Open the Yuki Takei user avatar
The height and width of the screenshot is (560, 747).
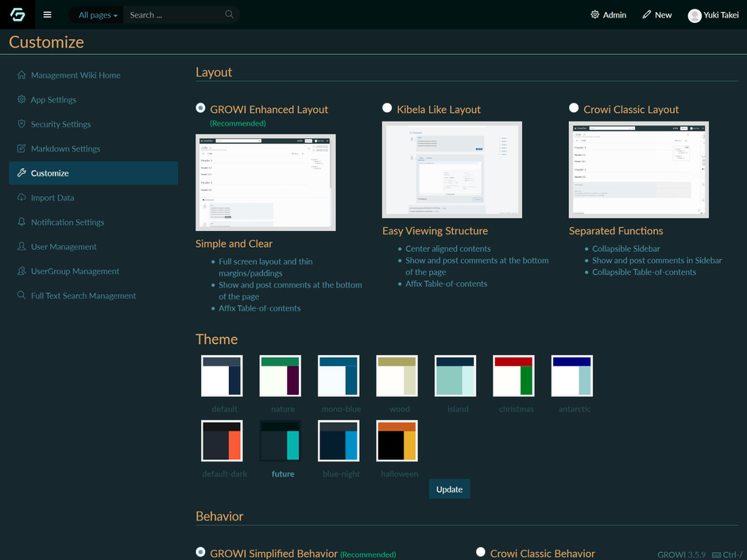pyautogui.click(x=695, y=15)
